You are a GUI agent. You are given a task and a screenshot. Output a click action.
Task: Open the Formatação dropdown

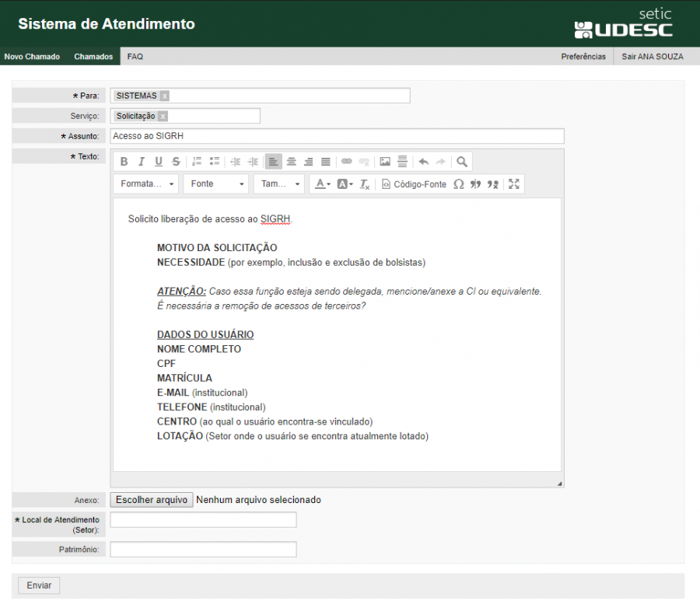[x=146, y=184]
